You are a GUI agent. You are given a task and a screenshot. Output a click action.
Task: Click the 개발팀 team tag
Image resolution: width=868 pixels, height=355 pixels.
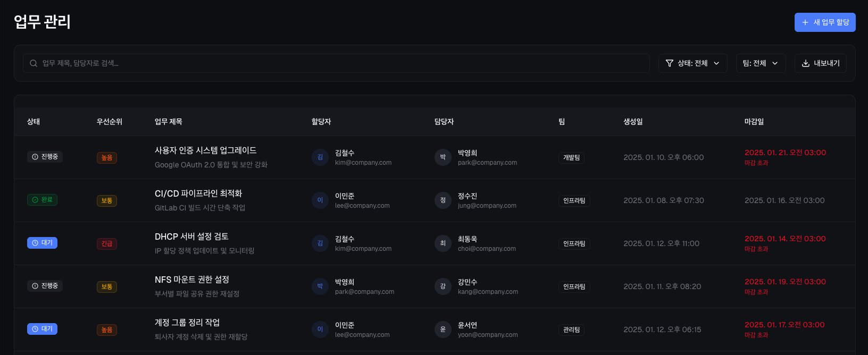pyautogui.click(x=572, y=158)
